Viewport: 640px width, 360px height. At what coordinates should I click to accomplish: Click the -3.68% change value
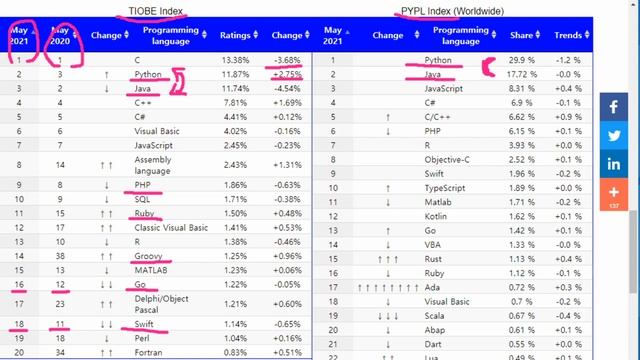[287, 60]
